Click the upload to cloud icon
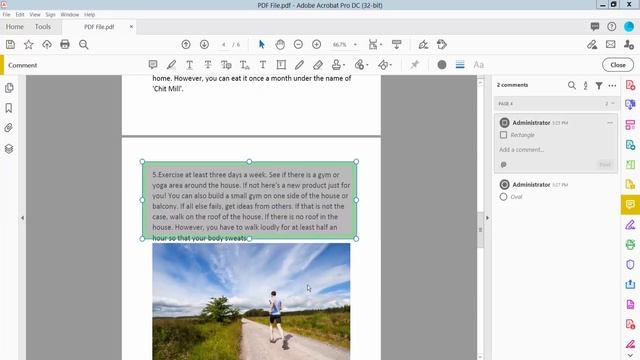Image resolution: width=640 pixels, height=360 pixels. (x=47, y=44)
